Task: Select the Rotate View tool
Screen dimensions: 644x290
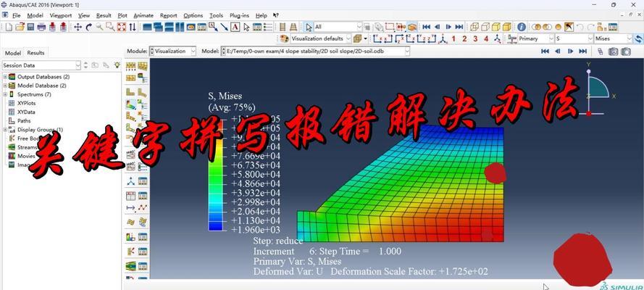Action: click(88, 27)
